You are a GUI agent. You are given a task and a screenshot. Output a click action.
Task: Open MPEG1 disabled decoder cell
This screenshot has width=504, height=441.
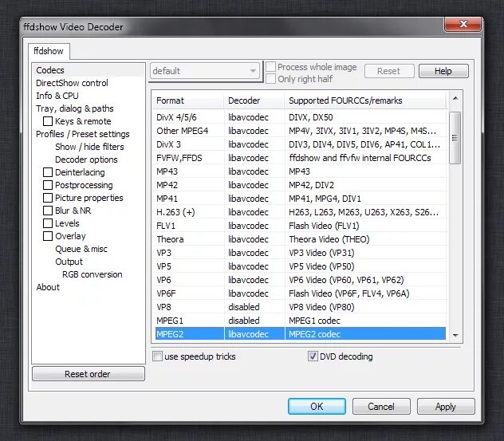(x=254, y=321)
